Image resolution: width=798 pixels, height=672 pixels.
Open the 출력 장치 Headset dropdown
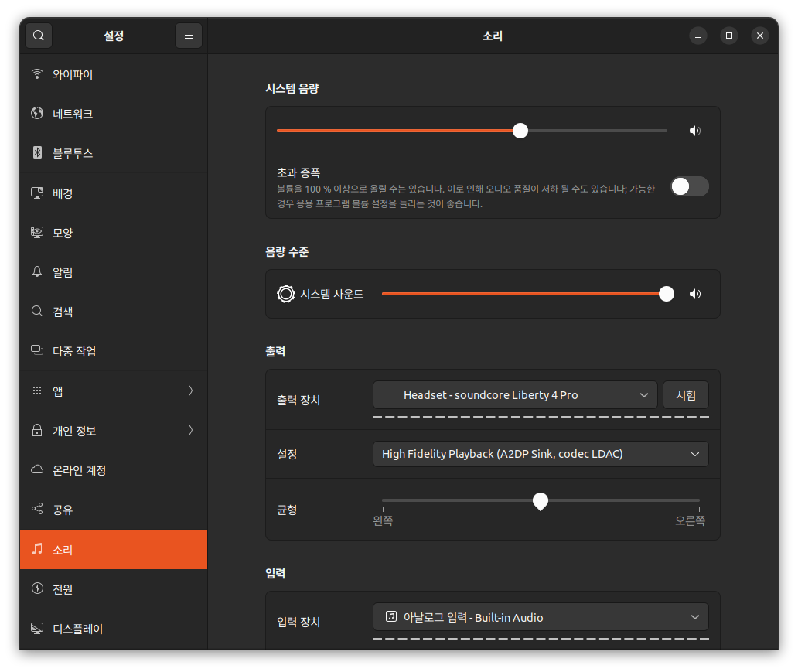coord(515,395)
